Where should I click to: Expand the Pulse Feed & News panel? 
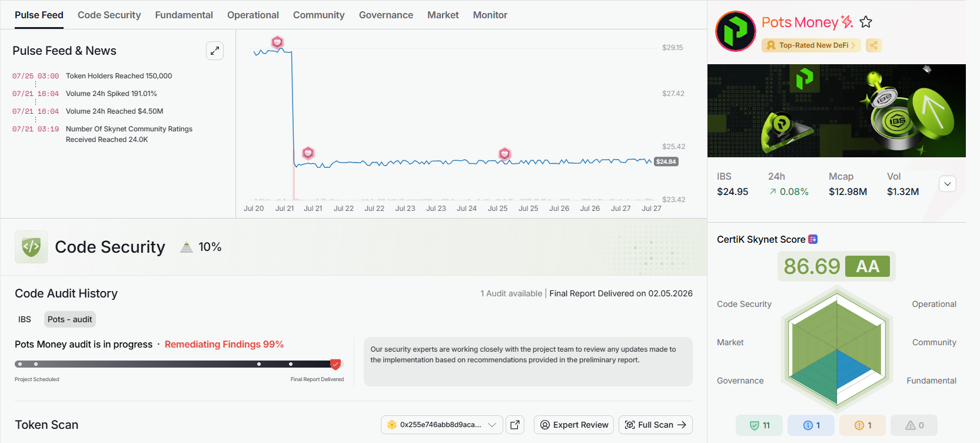coord(215,51)
